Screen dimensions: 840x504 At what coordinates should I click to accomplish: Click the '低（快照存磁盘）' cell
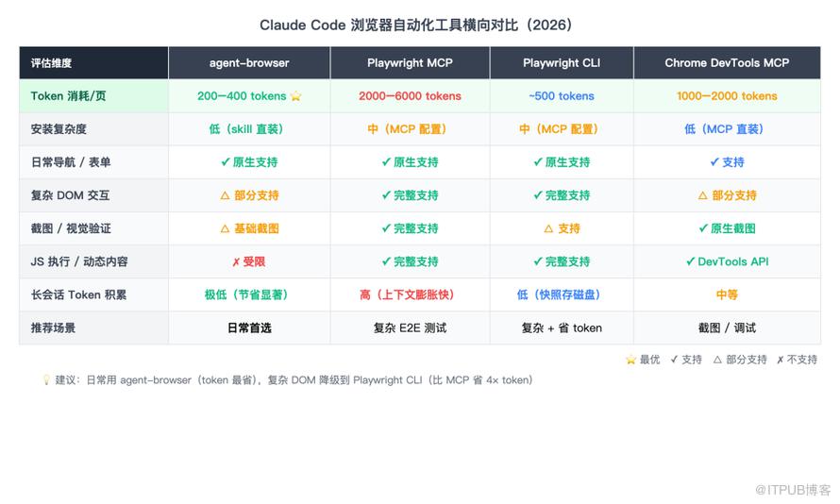pyautogui.click(x=560, y=295)
